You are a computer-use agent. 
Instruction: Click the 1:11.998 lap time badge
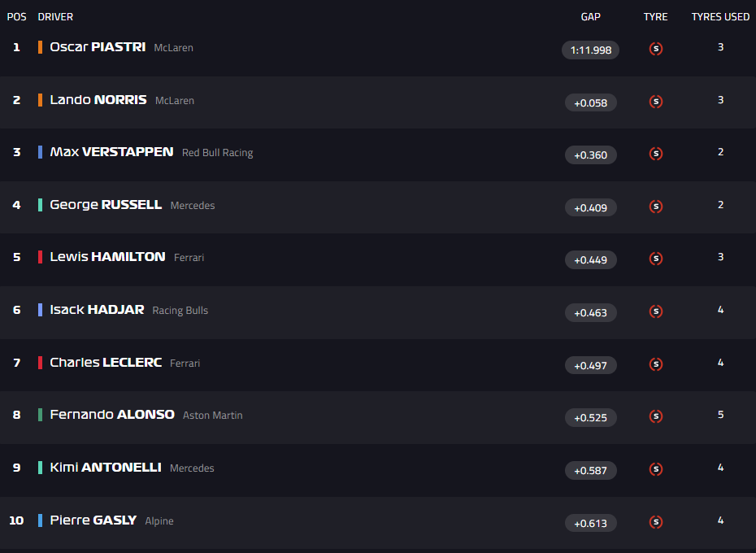pos(591,50)
